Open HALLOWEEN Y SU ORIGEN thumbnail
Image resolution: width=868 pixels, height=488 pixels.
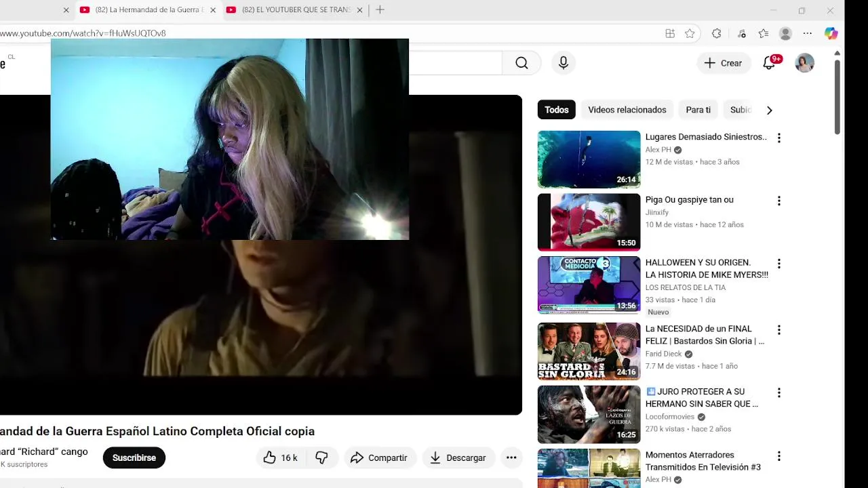click(589, 285)
